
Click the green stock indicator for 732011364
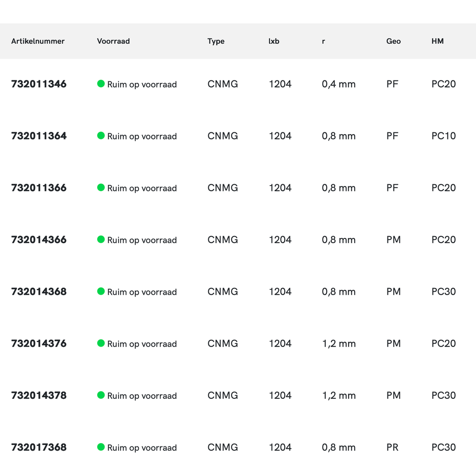pyautogui.click(x=101, y=136)
